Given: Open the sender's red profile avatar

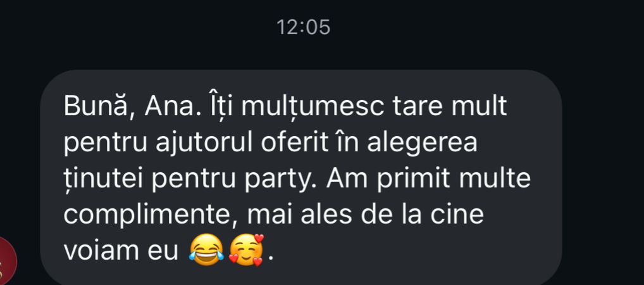Looking at the screenshot, I should tap(8, 262).
